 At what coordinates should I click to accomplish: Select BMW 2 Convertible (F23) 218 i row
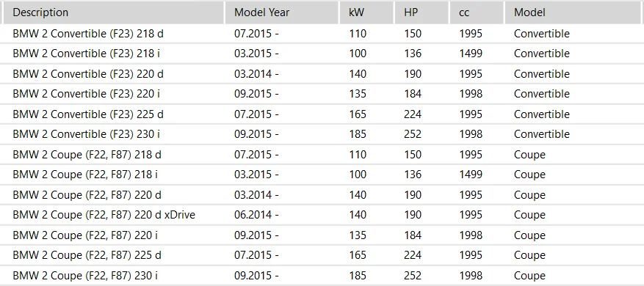coord(322,54)
